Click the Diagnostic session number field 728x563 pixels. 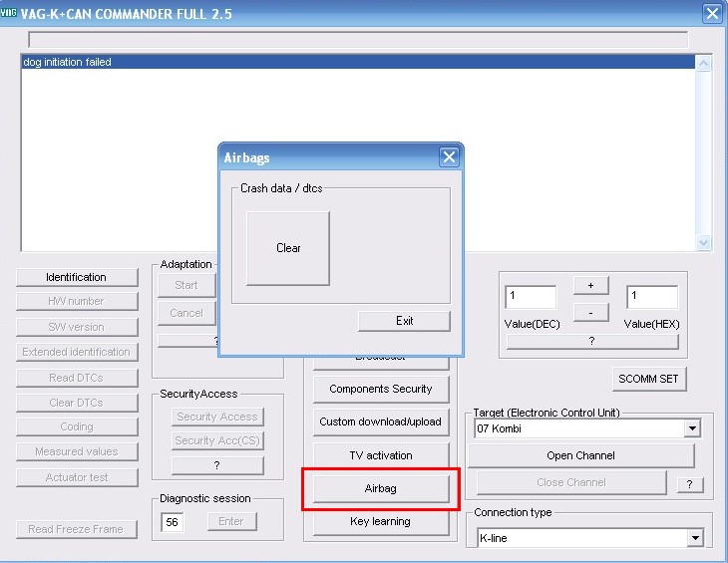(173, 522)
